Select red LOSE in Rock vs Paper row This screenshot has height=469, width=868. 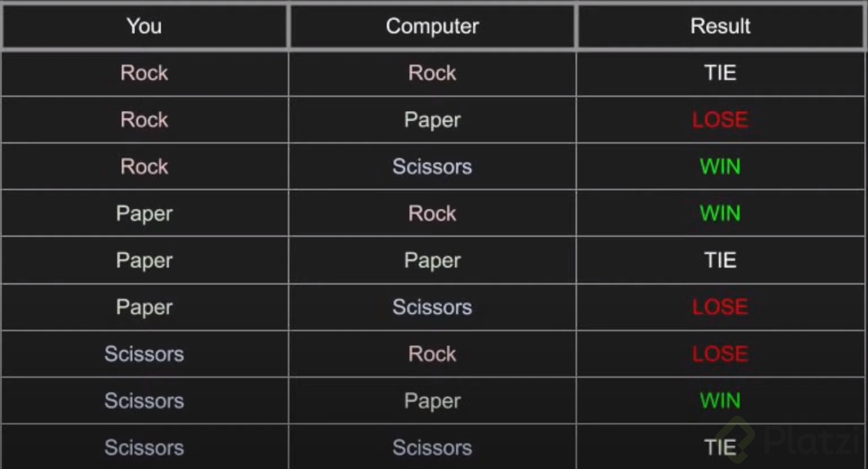[720, 120]
